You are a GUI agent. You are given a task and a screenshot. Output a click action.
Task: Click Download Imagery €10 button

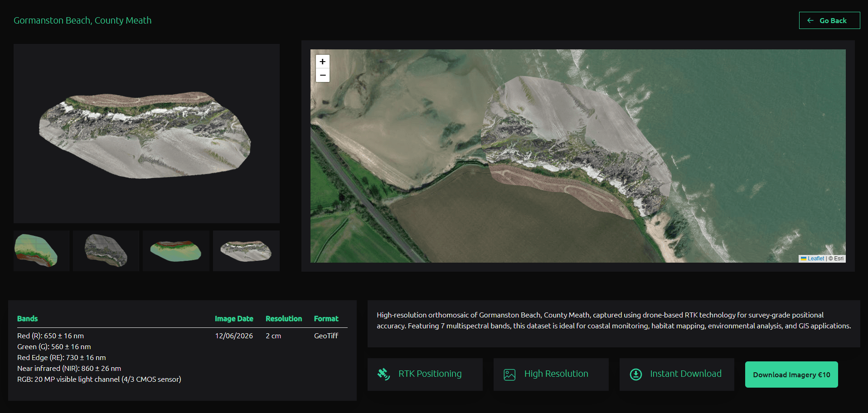pyautogui.click(x=791, y=375)
